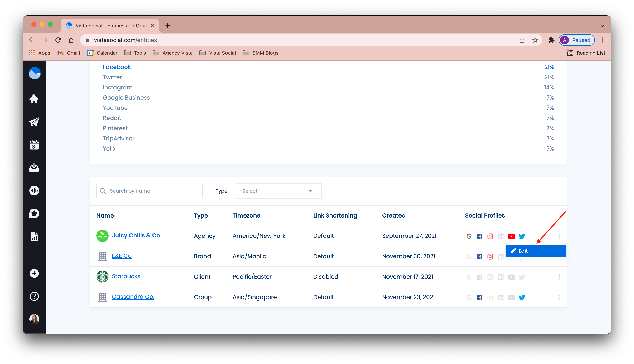Open the Inbox tray icon in sidebar
The image size is (634, 364).
(34, 168)
